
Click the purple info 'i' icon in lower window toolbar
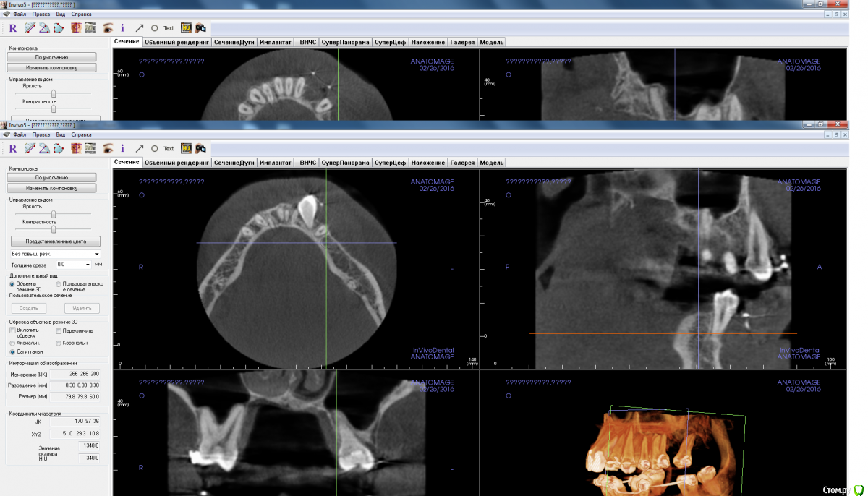[x=122, y=148]
